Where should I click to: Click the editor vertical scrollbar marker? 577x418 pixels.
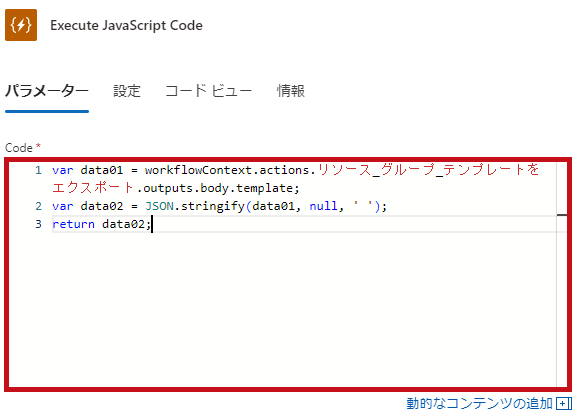tap(562, 215)
